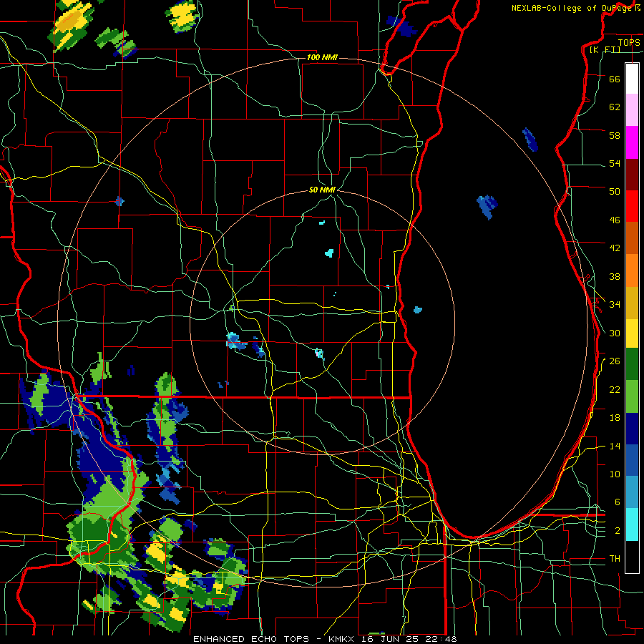Viewport: 644px width, 644px height.
Task: Click the medium blue legend swatch
Action: pyautogui.click(x=632, y=460)
